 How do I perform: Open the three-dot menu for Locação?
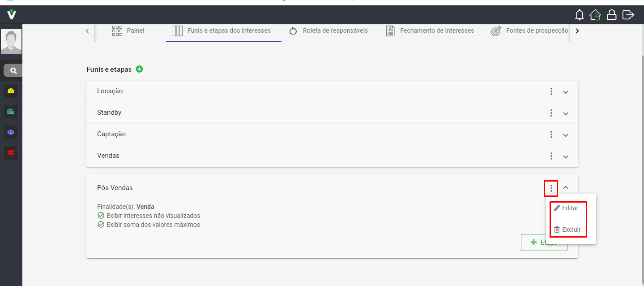[x=551, y=91]
